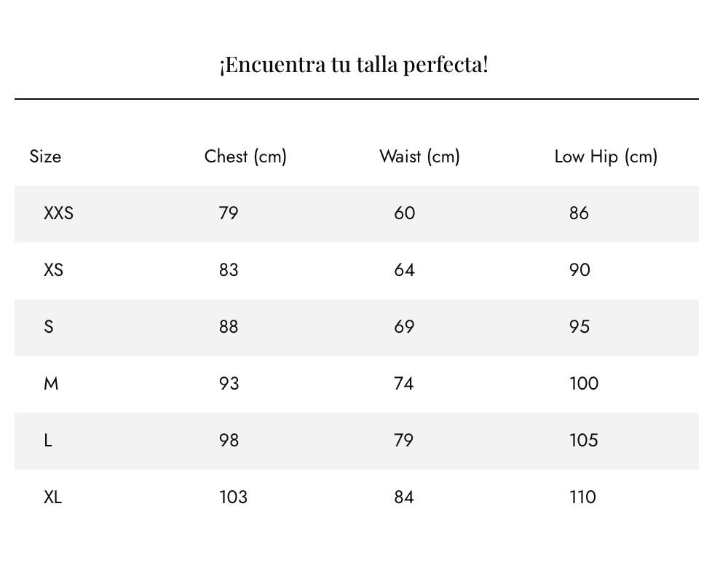Click low hip value 95 for S
Screen dimensions: 728x568
(x=579, y=327)
